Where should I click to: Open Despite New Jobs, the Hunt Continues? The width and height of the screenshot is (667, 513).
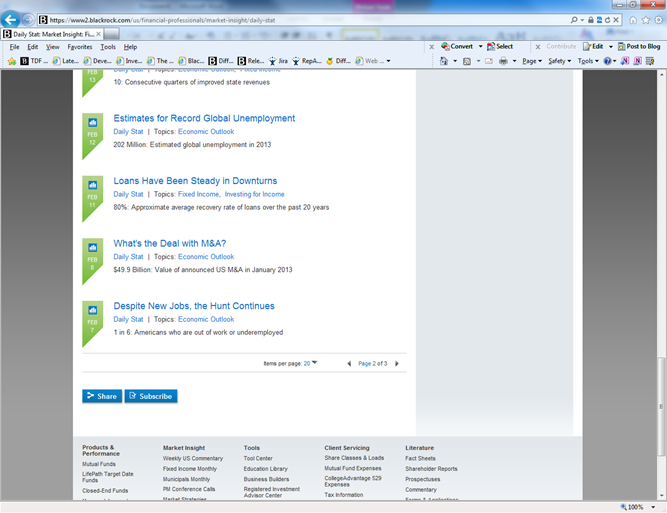pos(194,306)
